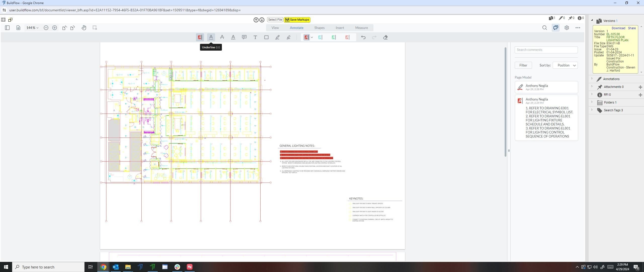Toggle the comments panel icon

pyautogui.click(x=555, y=28)
